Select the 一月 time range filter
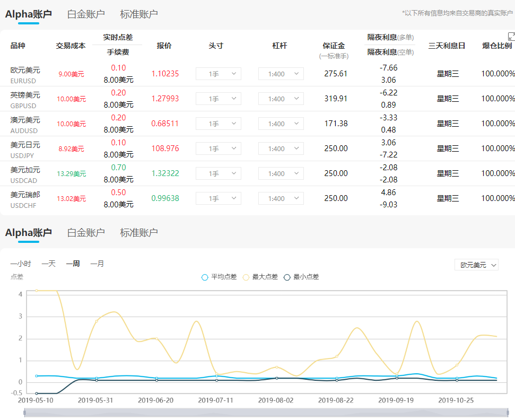 click(x=97, y=263)
